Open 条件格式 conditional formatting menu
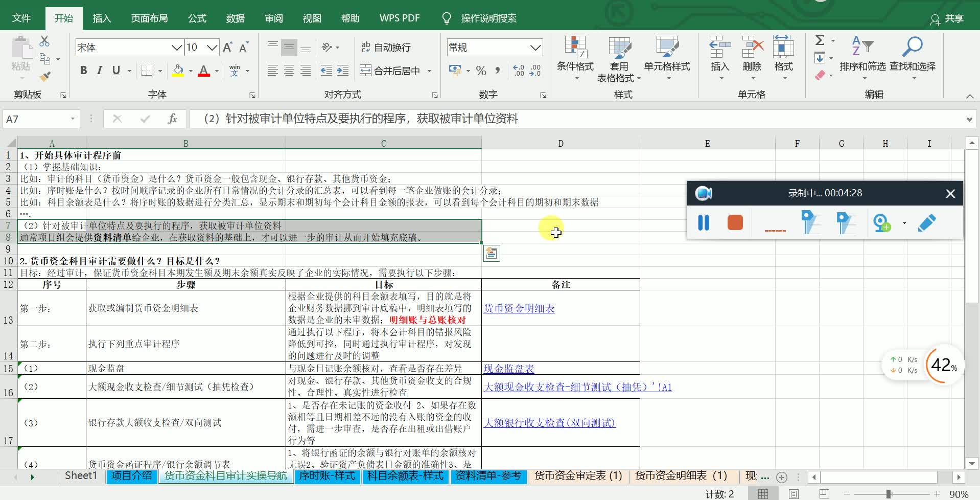This screenshot has height=500, width=980. pyautogui.click(x=575, y=59)
